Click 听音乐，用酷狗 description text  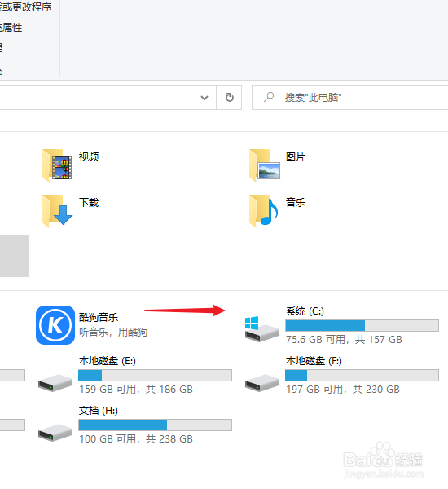[x=113, y=333]
